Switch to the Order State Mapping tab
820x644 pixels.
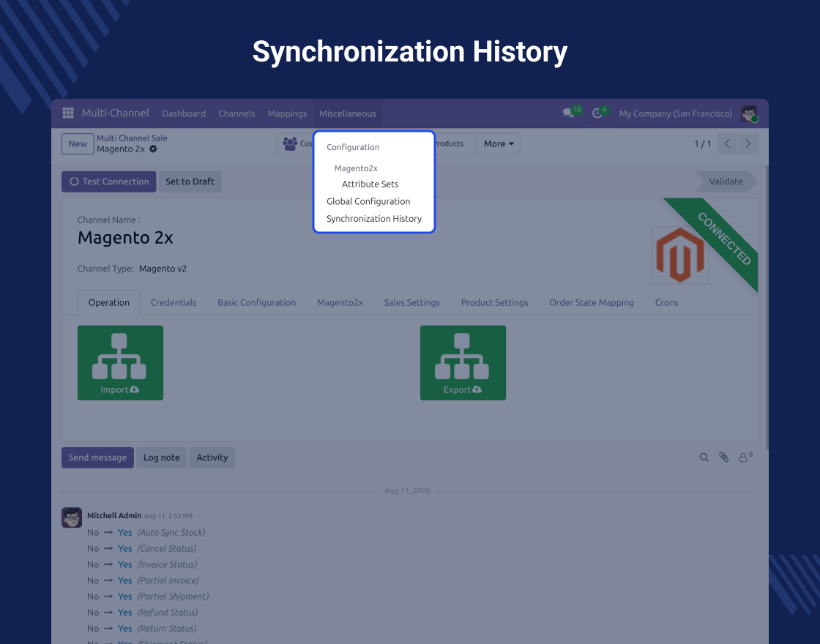[x=592, y=303]
